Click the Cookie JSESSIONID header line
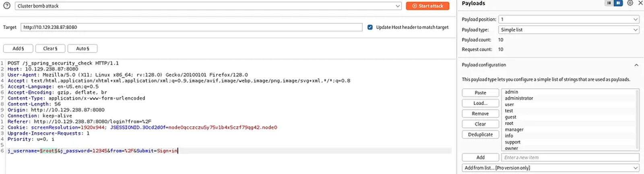644x174 pixels. pyautogui.click(x=142, y=127)
